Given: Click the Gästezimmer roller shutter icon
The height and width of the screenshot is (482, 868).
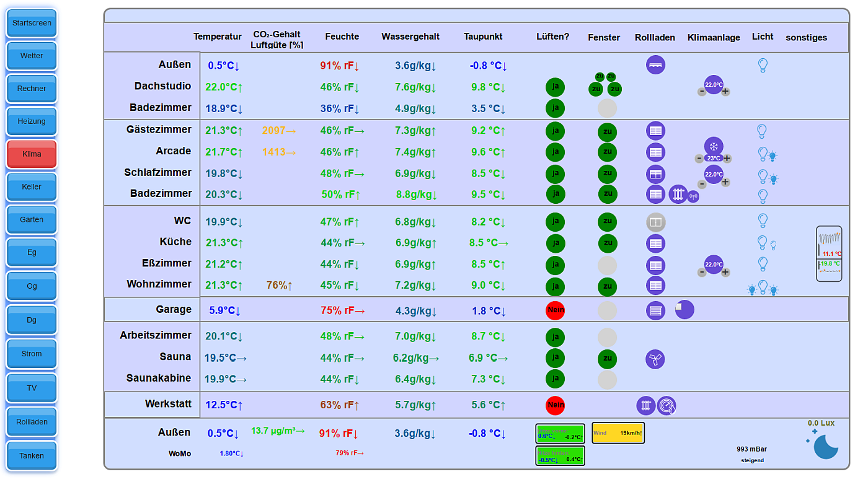Looking at the screenshot, I should (x=655, y=131).
